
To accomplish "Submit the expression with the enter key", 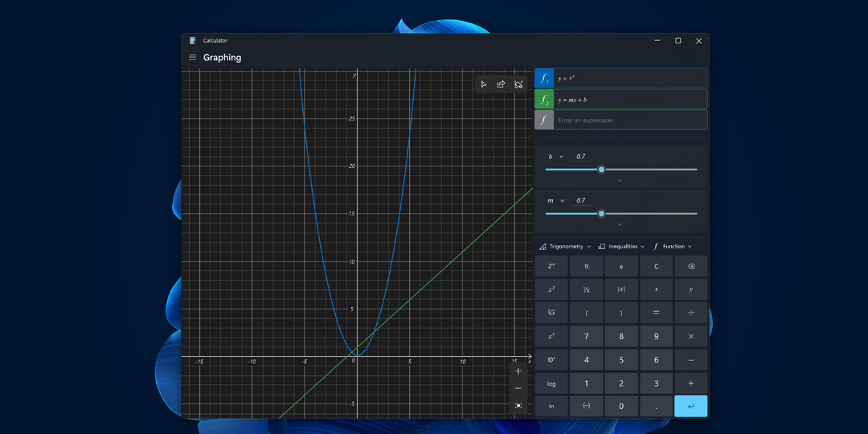I will [691, 407].
